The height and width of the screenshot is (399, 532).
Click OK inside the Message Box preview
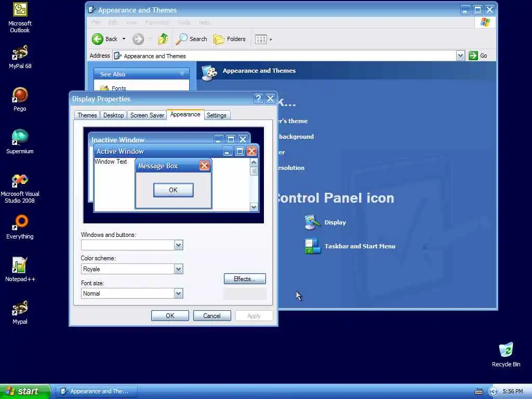pos(174,190)
